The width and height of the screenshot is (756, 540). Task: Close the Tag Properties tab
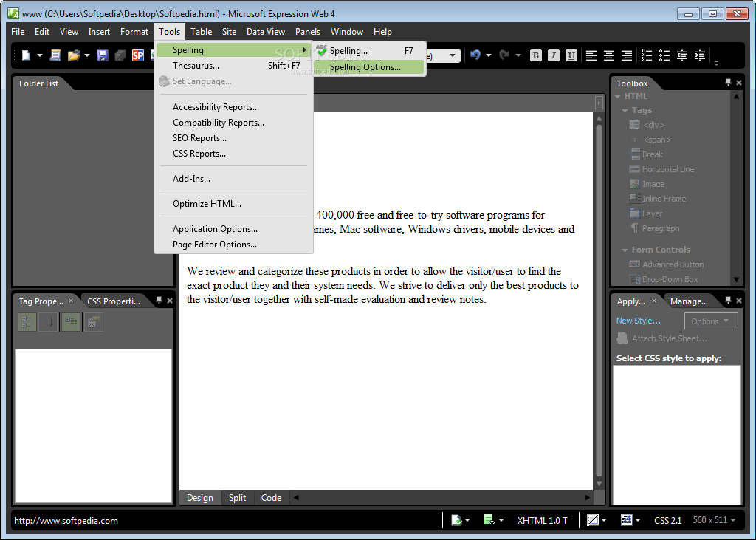coord(71,301)
